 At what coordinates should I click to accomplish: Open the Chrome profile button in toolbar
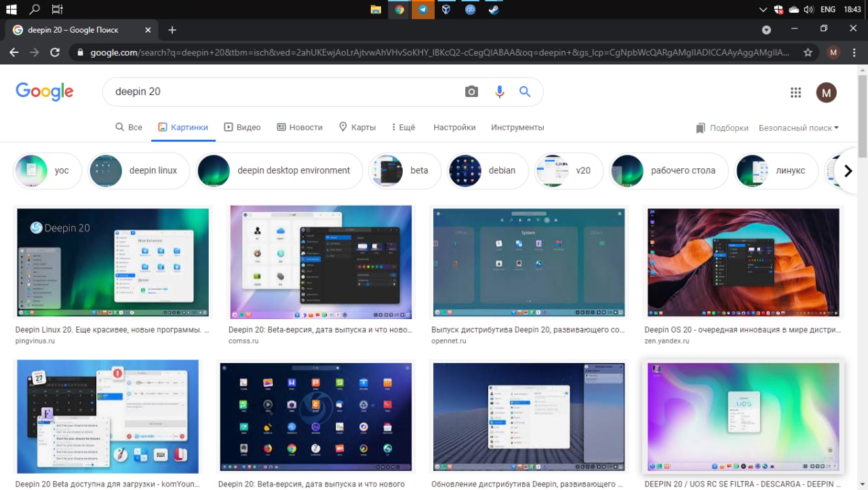(x=833, y=52)
